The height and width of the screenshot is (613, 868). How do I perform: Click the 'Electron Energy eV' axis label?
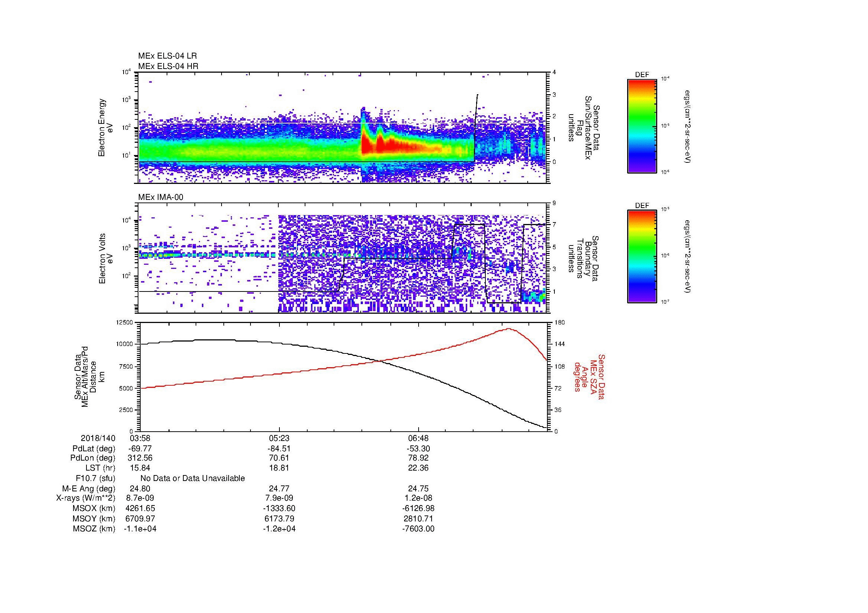(x=105, y=128)
